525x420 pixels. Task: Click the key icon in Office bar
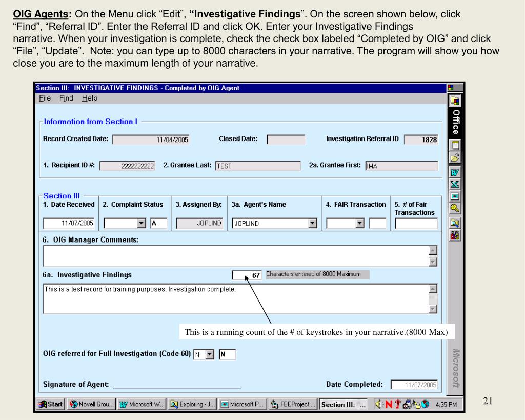pyautogui.click(x=455, y=208)
